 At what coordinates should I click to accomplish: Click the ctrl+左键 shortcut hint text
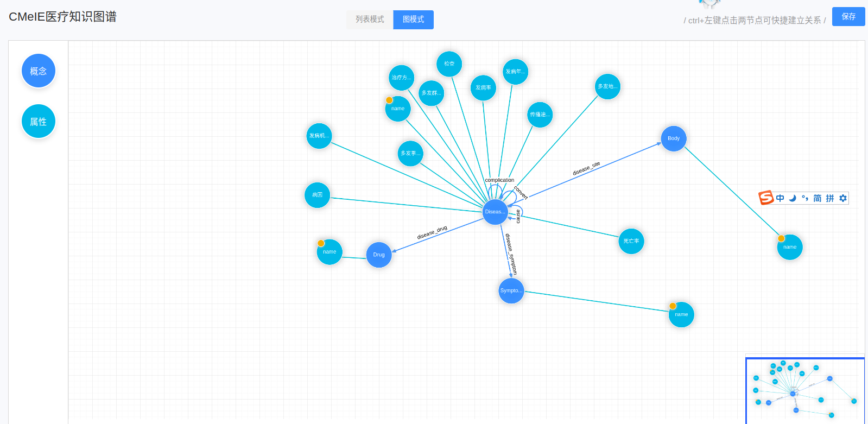point(755,20)
